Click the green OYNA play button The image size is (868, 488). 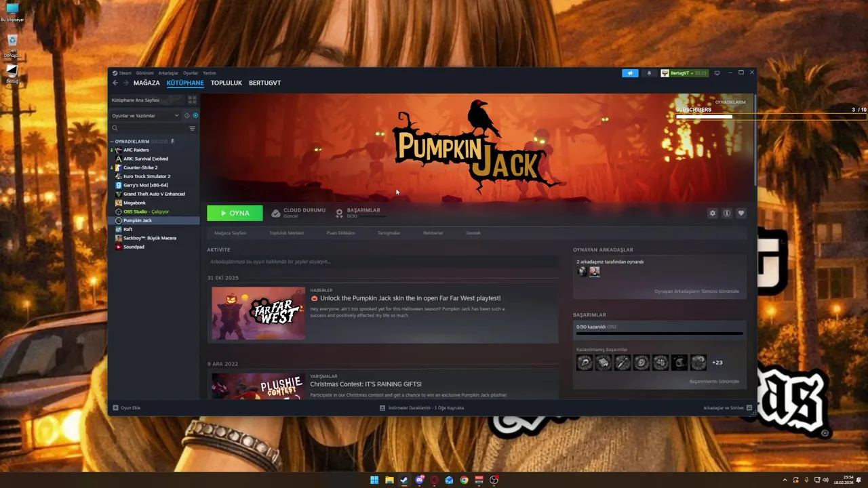pos(235,213)
